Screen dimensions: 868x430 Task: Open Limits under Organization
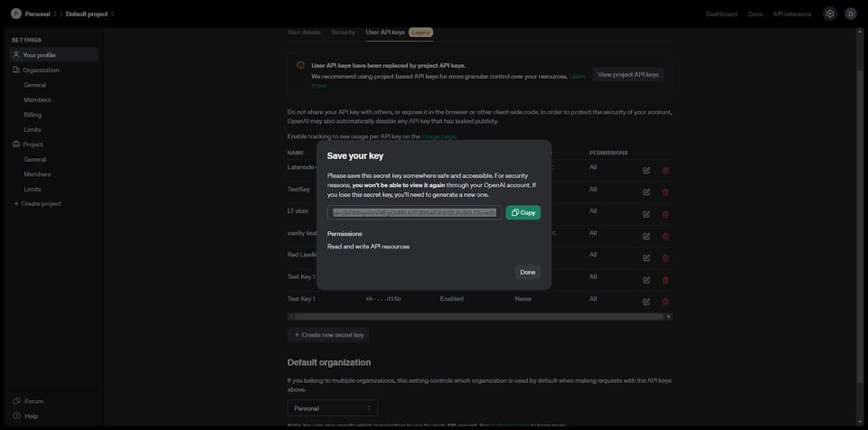[x=33, y=129]
